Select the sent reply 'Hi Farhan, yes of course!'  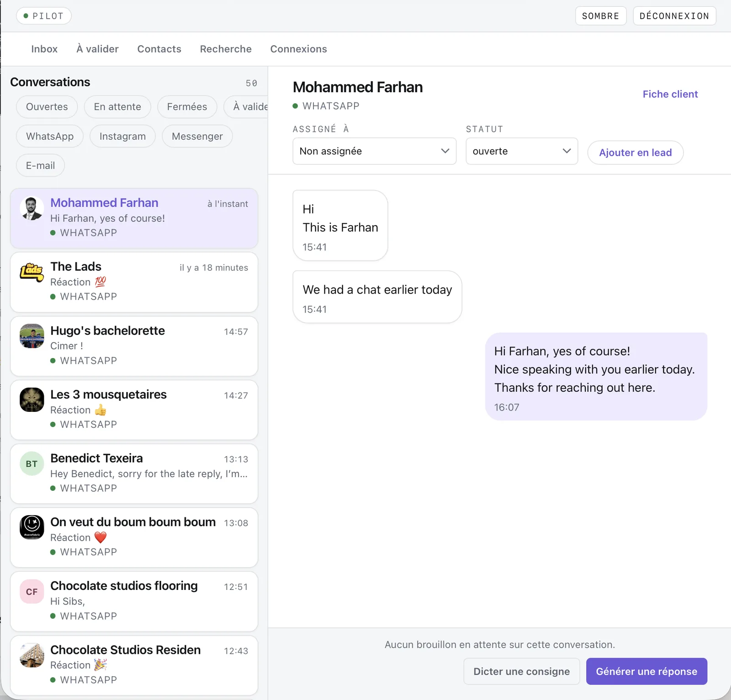pyautogui.click(x=596, y=377)
